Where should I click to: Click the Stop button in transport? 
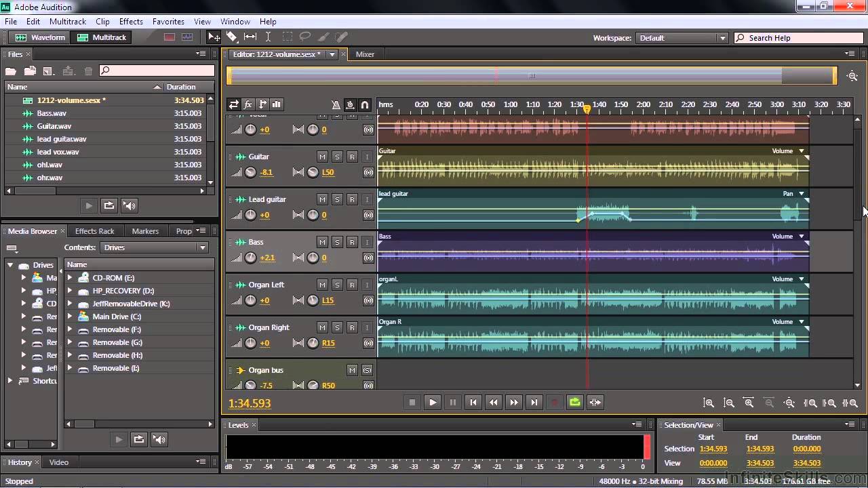(x=412, y=402)
